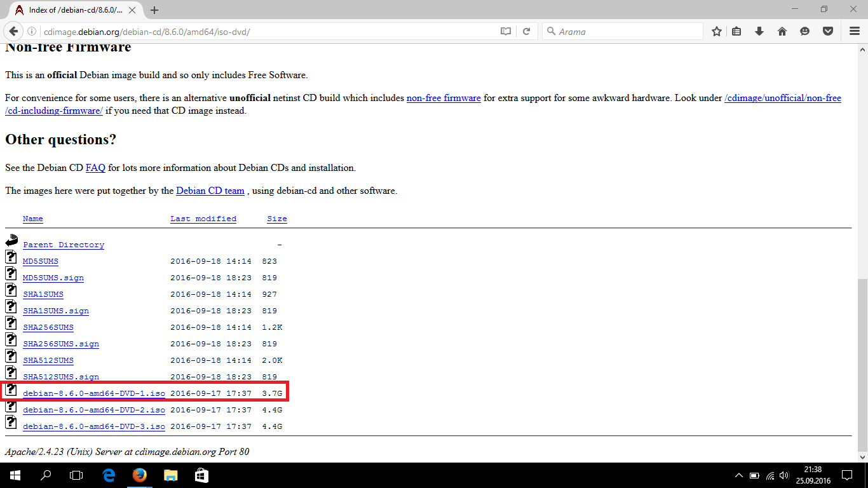Toggle reader view icon in address bar
This screenshot has width=868, height=488.
(505, 31)
